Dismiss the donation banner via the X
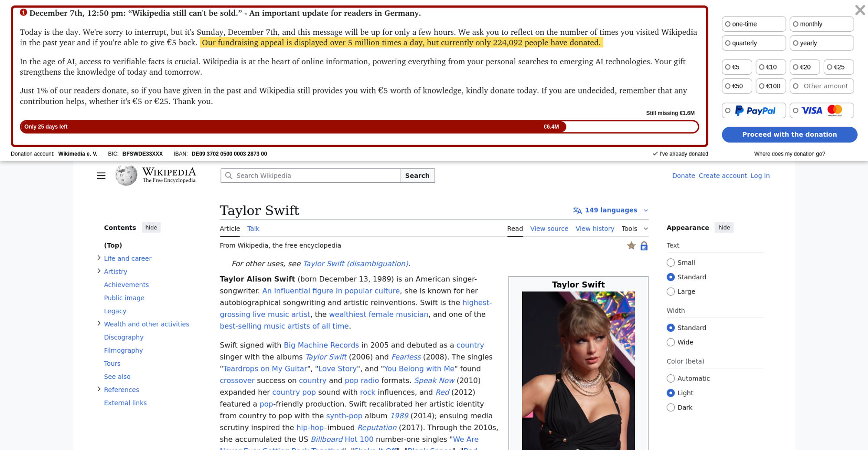 click(x=860, y=10)
